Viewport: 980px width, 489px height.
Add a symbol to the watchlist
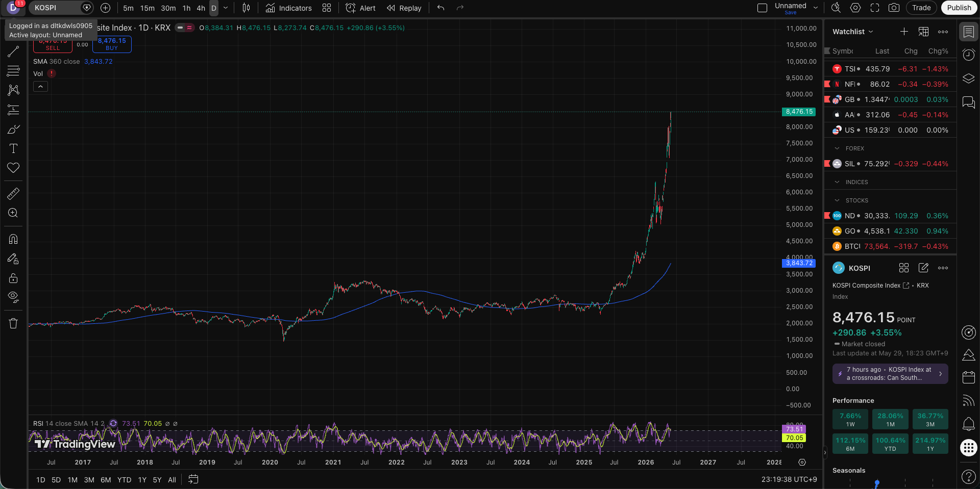[x=904, y=32]
